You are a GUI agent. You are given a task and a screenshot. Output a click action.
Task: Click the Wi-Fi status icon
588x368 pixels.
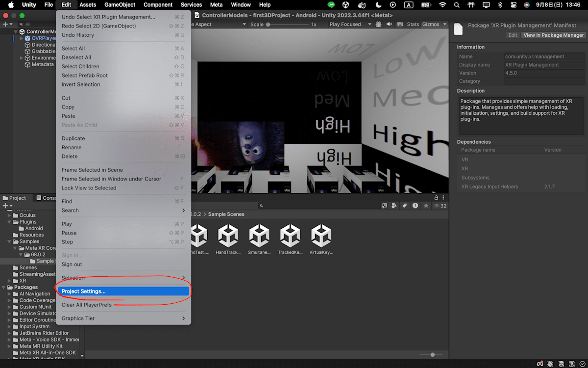443,5
